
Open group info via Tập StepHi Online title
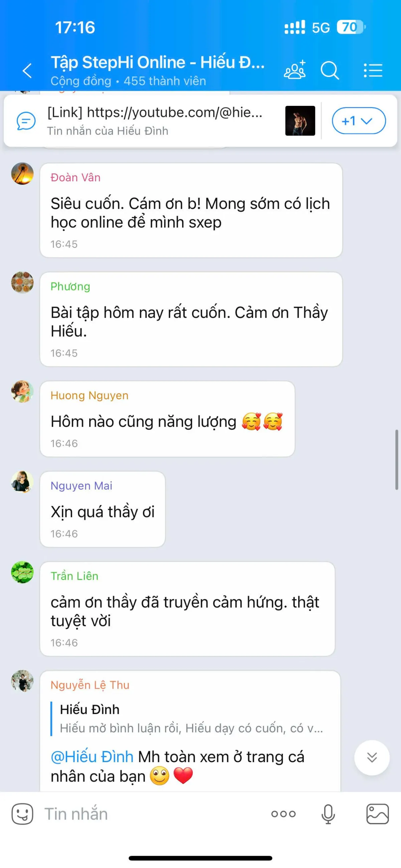157,63
